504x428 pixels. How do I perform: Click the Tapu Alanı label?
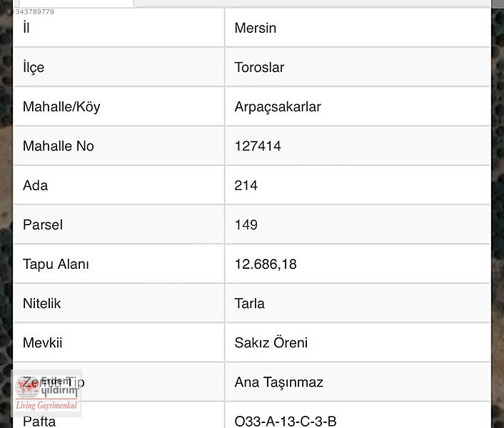(56, 264)
